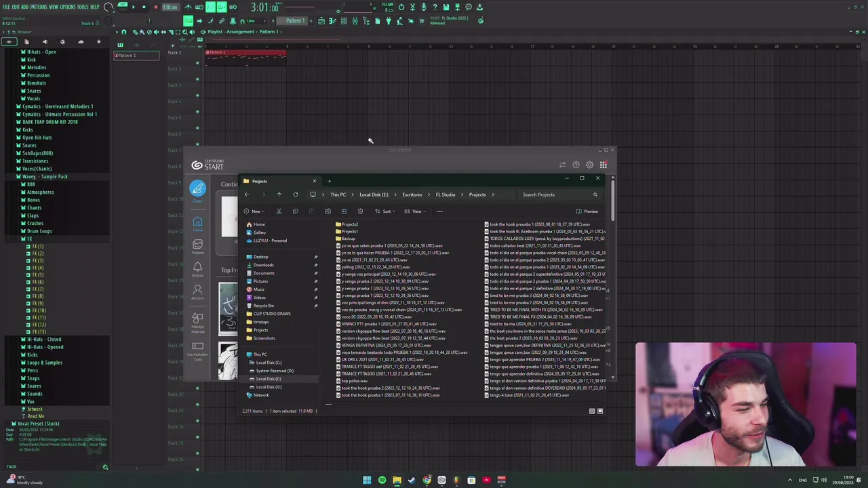Click the tempo field showing 130

coord(170,7)
